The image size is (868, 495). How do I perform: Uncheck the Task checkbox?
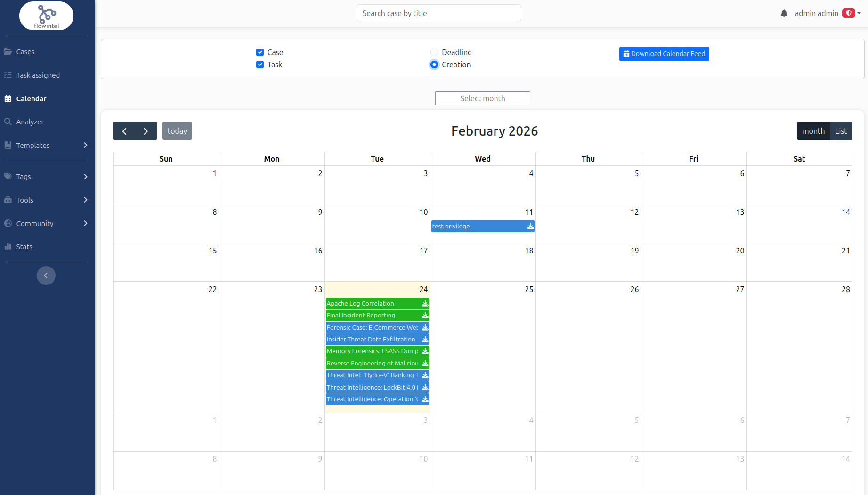pos(260,65)
